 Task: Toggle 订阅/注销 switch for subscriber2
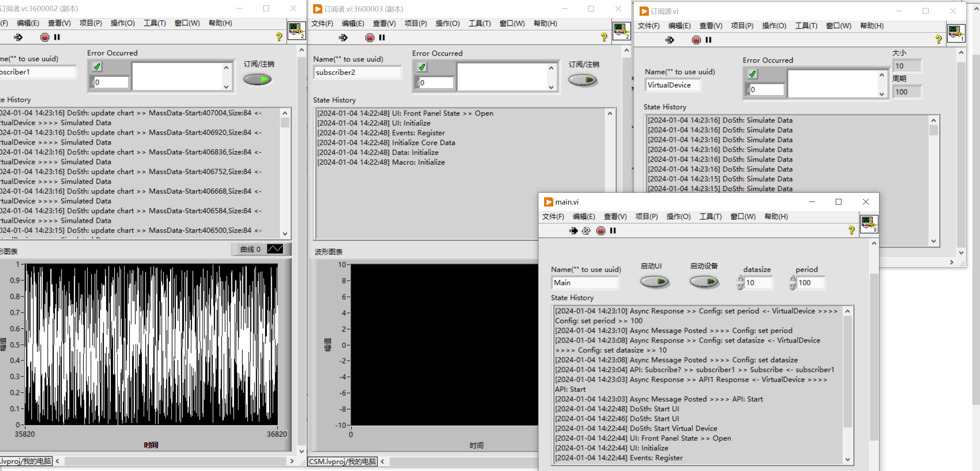(x=582, y=80)
